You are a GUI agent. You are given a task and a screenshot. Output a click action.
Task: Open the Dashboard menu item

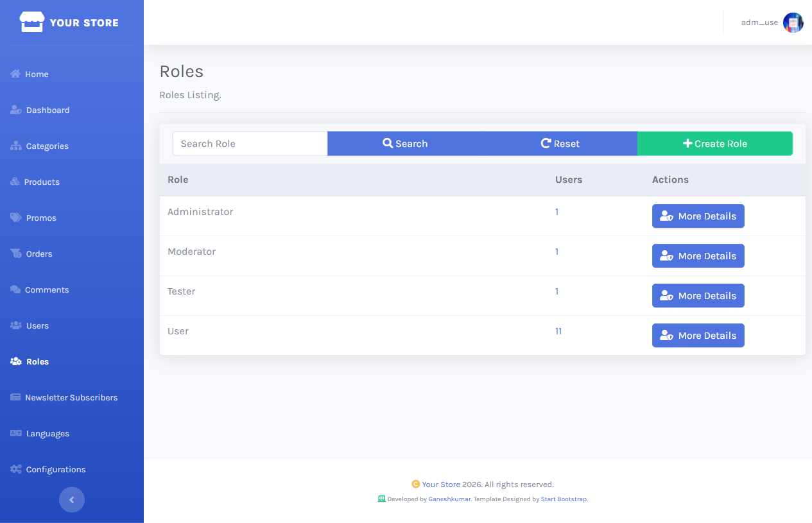[x=72, y=110]
